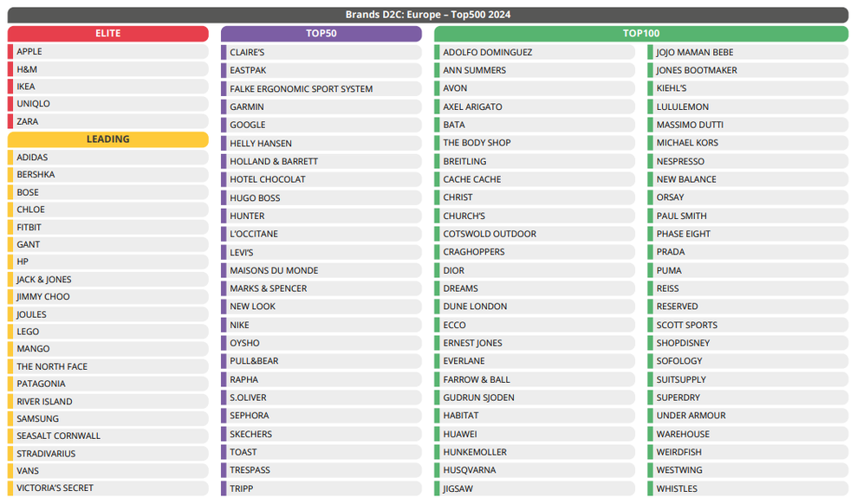857x504 pixels.
Task: Click the TOP50 category header
Action: click(321, 33)
